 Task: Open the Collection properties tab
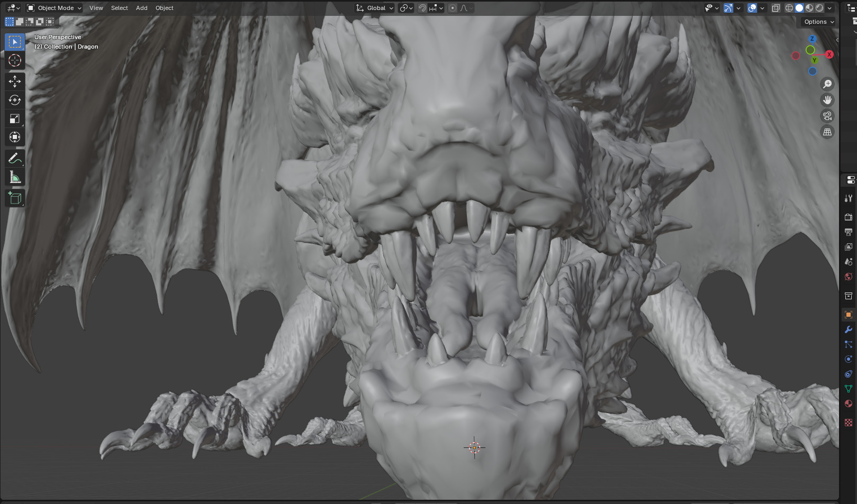point(849,296)
